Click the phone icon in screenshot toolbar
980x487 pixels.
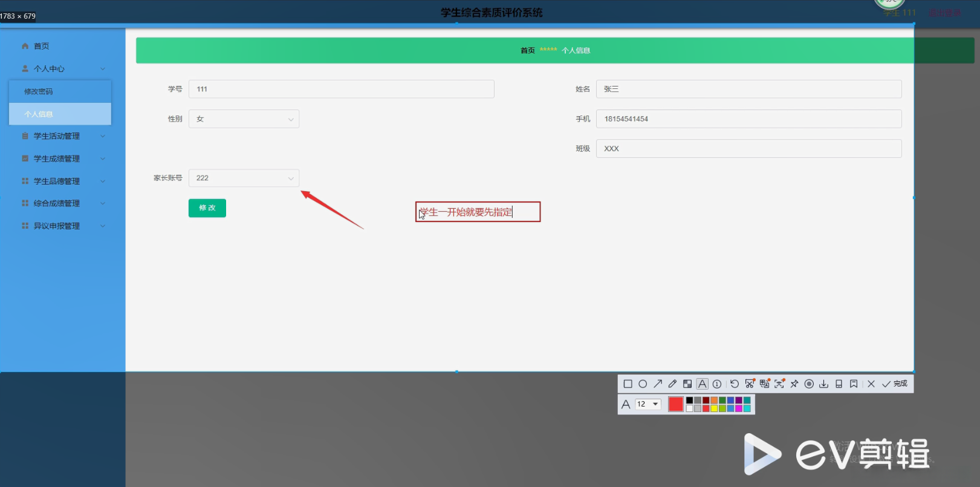pyautogui.click(x=839, y=384)
